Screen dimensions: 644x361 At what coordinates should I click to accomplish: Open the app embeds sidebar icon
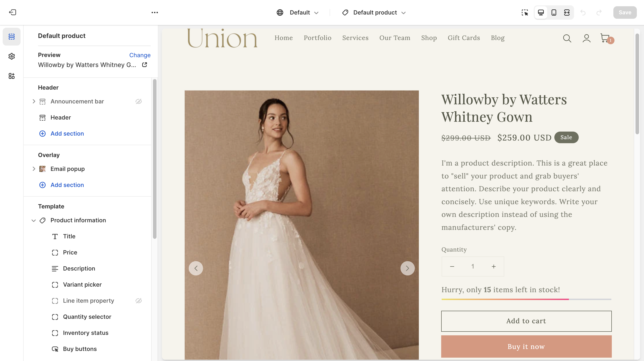click(11, 76)
